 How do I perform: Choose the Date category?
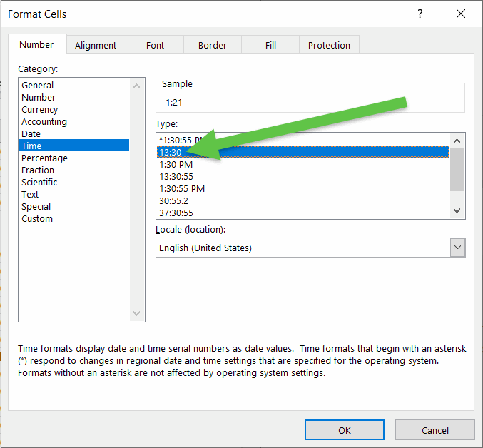[31, 134]
